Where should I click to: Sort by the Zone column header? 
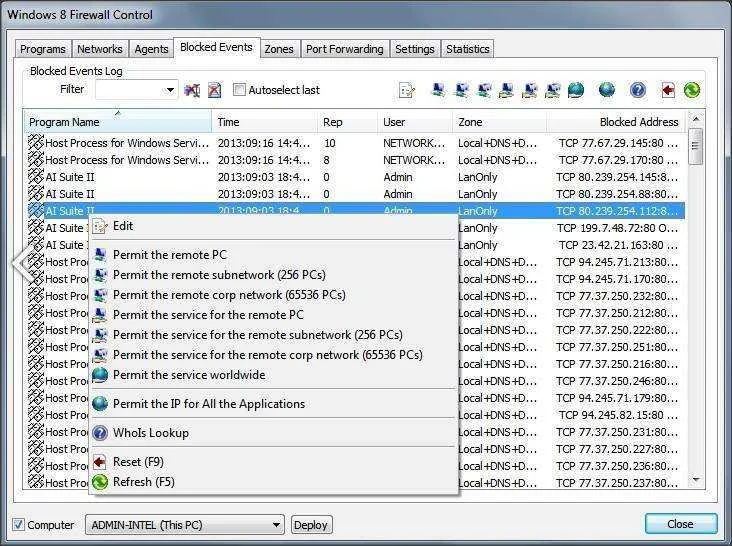pyautogui.click(x=500, y=122)
